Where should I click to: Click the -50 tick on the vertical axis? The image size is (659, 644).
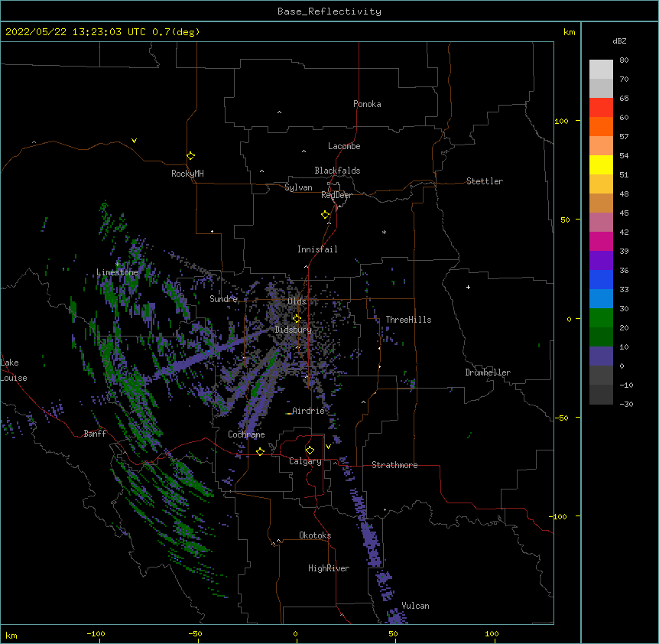click(x=561, y=418)
